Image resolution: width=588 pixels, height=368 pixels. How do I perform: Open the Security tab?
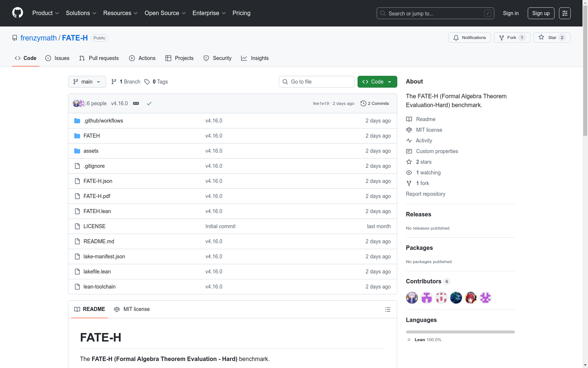218,58
